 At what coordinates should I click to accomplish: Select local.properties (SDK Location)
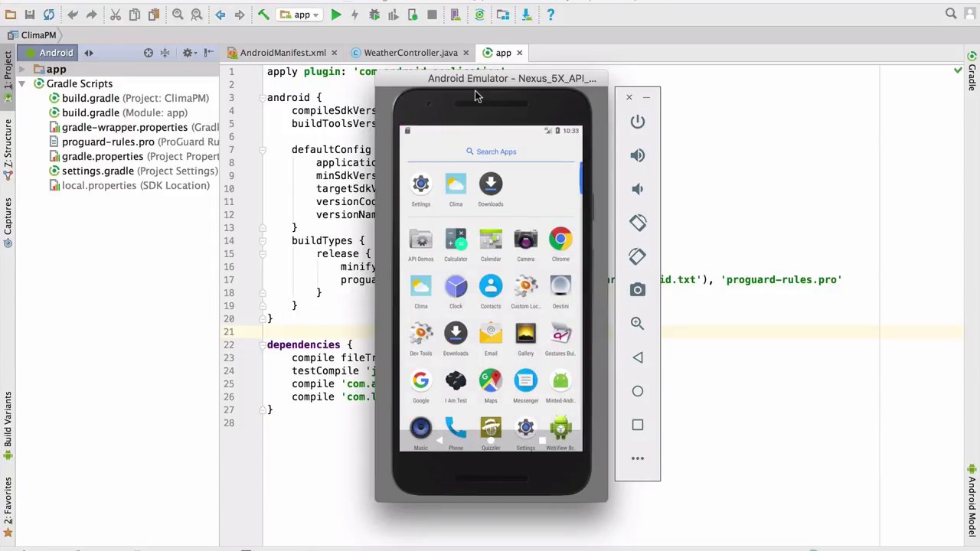tap(129, 185)
